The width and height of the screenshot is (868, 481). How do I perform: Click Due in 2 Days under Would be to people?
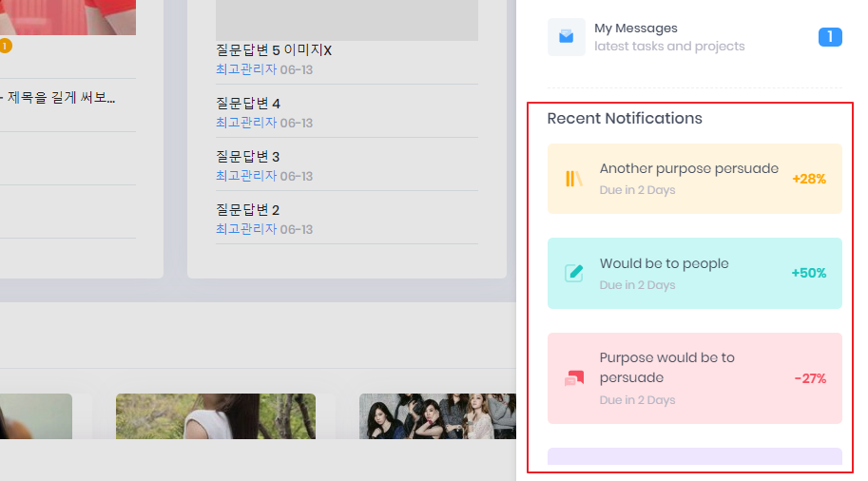[x=637, y=285]
